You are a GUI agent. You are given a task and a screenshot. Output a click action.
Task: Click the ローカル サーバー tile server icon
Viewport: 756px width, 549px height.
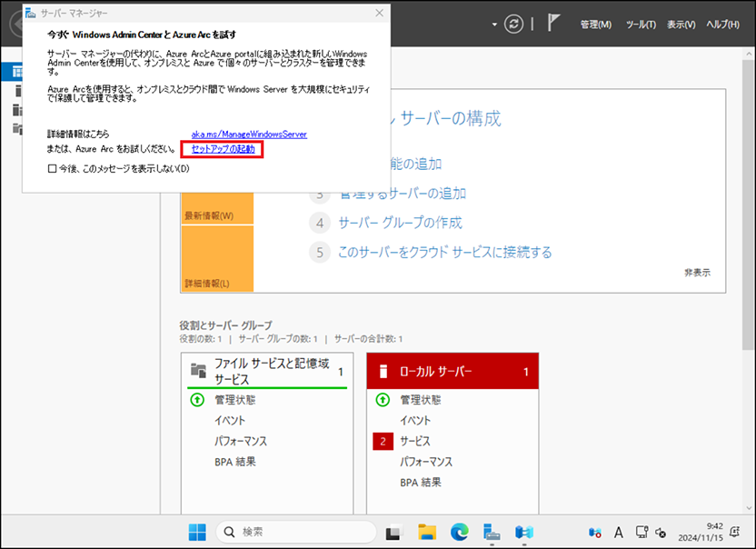pyautogui.click(x=383, y=371)
